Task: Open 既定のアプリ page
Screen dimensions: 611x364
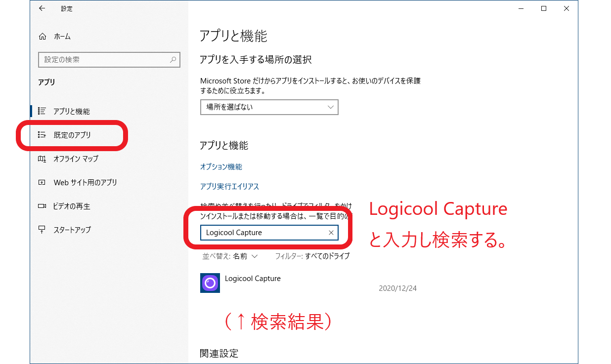Action: (x=73, y=135)
